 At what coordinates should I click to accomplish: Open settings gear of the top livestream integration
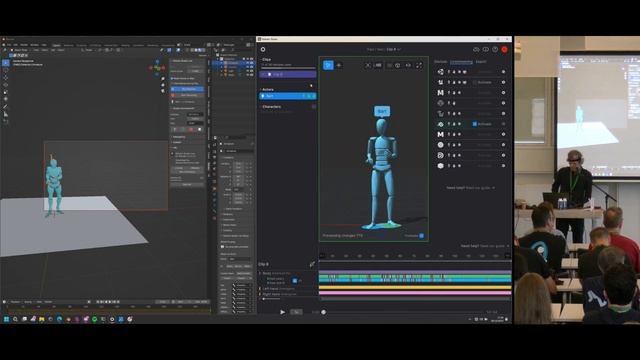[503, 72]
